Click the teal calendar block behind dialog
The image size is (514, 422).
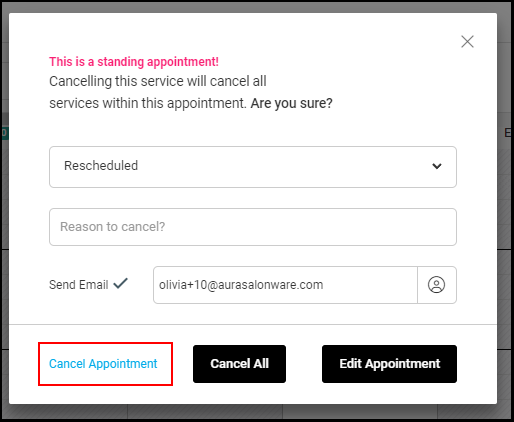[x=4, y=133]
